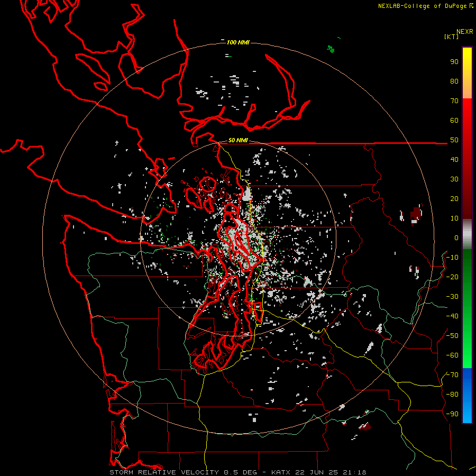Click the red outbound segment of color bar
Image resolution: width=476 pixels, height=476 pixels.
click(x=467, y=159)
